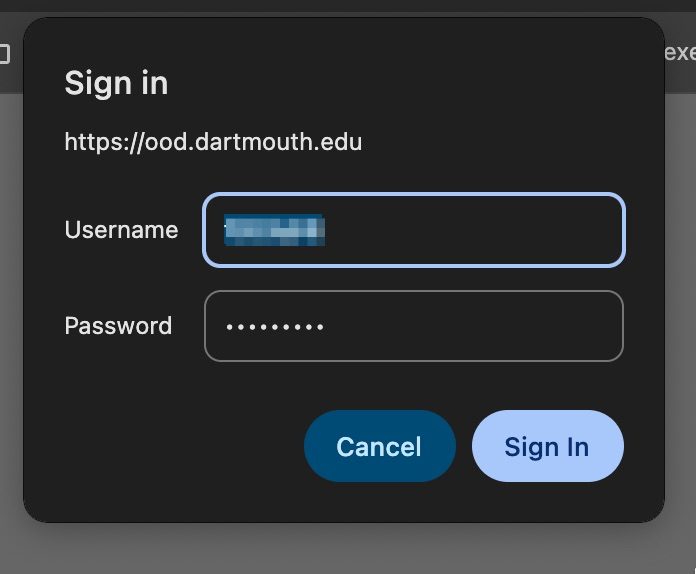Viewport: 696px width, 574px height.
Task: Focus the Username input field
Action: (414, 230)
